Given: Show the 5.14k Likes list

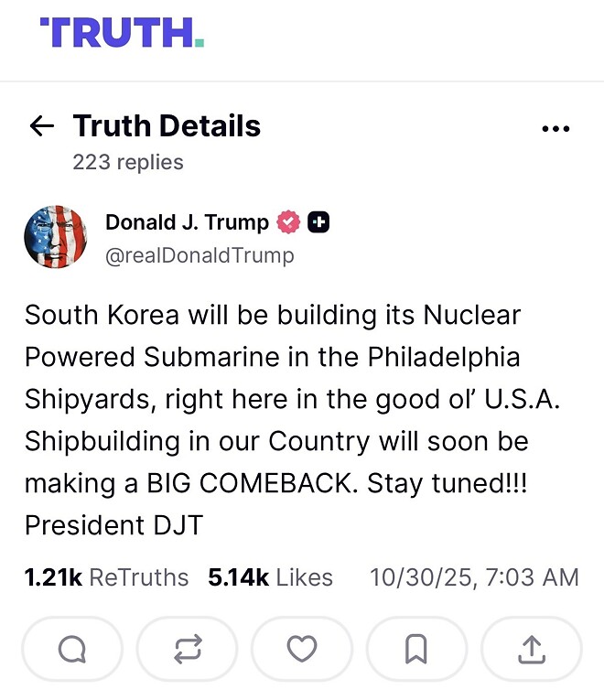Looking at the screenshot, I should tap(271, 577).
